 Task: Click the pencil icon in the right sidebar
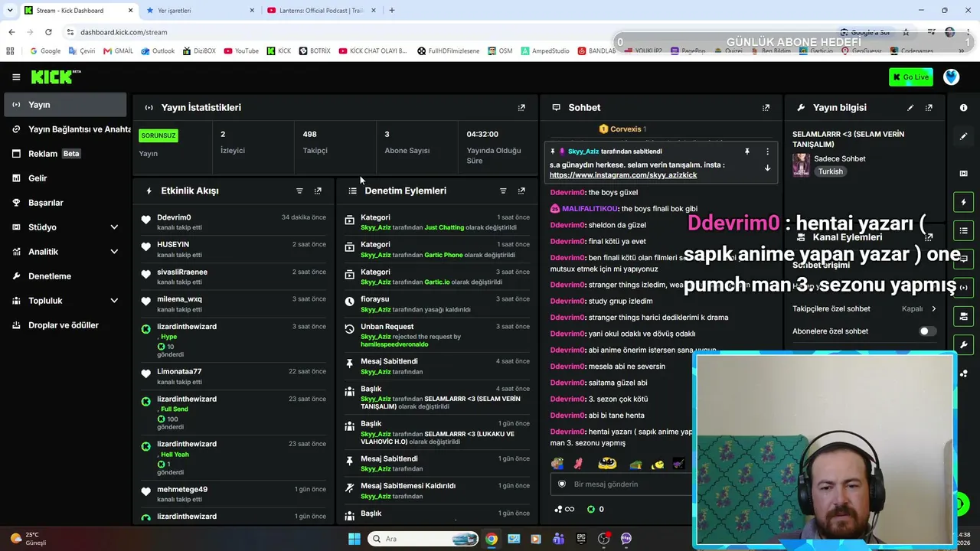click(x=963, y=136)
